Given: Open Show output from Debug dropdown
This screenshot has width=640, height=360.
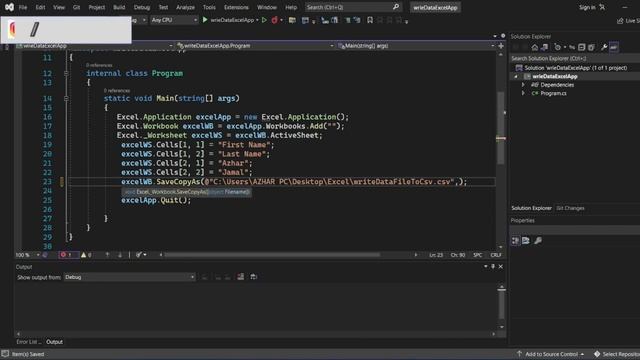Looking at the screenshot, I should [x=129, y=277].
